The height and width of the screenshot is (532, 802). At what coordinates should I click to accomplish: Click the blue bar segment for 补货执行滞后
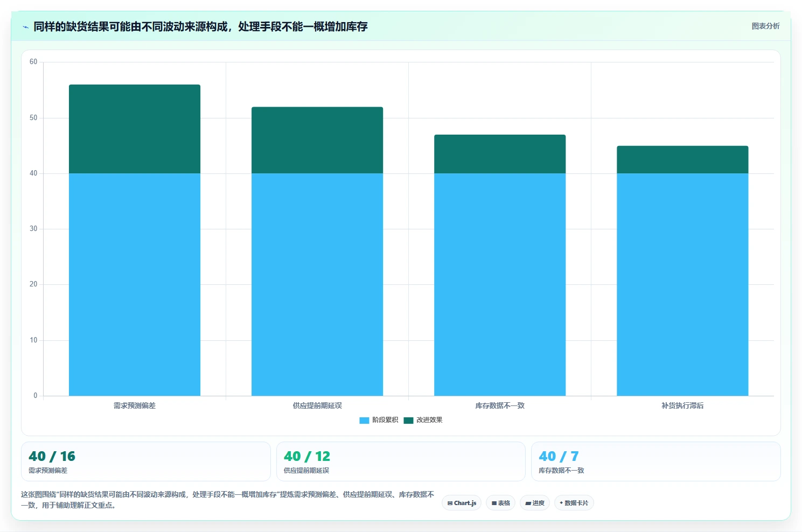[x=682, y=284]
